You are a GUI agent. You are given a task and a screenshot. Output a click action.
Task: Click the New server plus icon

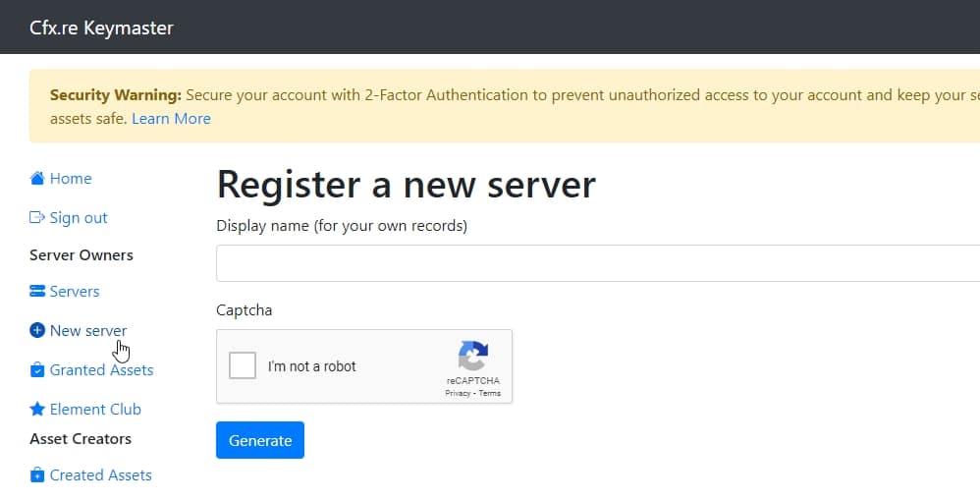click(37, 331)
